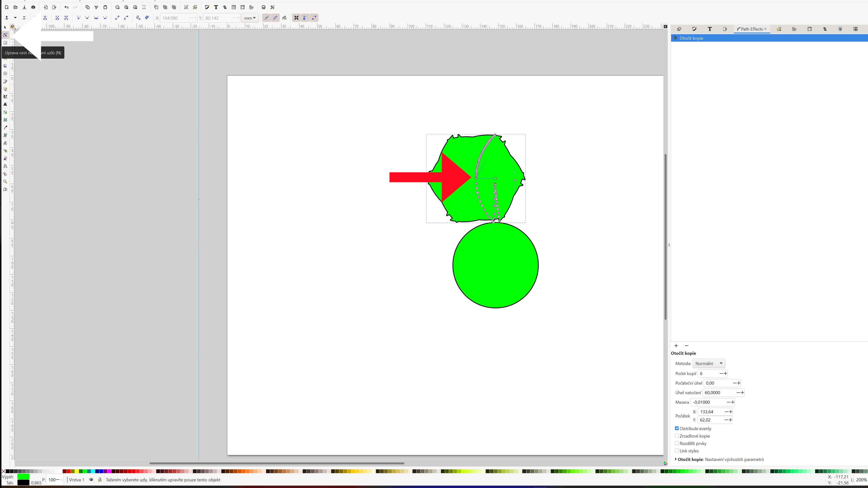868x488 pixels.
Task: Switch to the Path Effects tab
Action: click(751, 29)
